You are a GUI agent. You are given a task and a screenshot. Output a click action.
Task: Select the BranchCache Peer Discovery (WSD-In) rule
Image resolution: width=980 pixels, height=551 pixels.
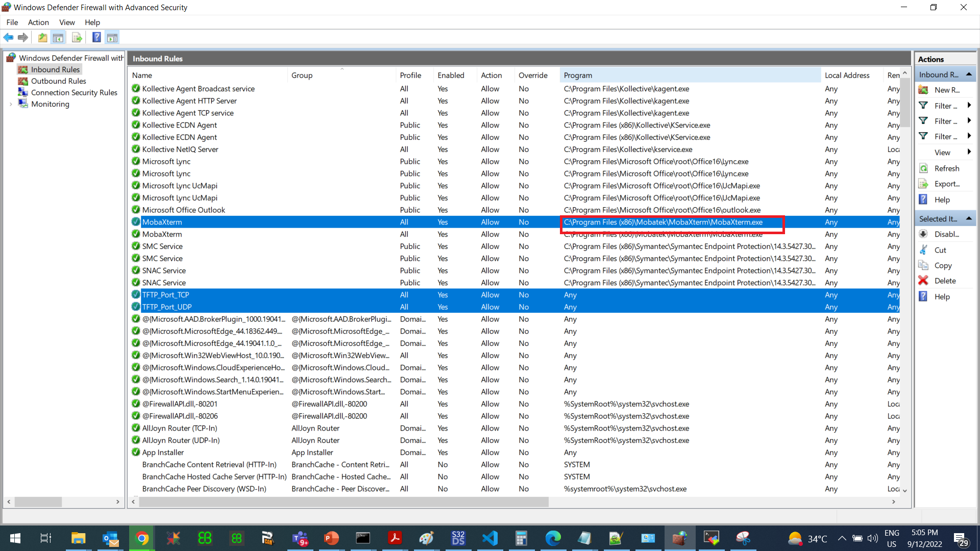[514, 489]
